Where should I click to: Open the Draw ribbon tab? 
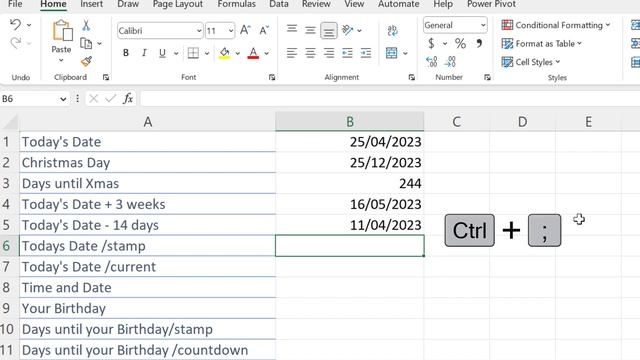(x=128, y=4)
